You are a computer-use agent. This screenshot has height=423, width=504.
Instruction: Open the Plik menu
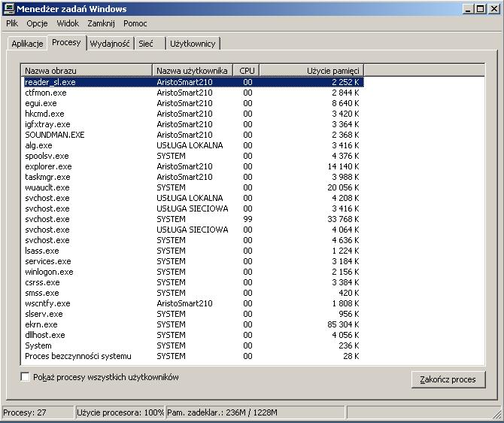coord(12,23)
